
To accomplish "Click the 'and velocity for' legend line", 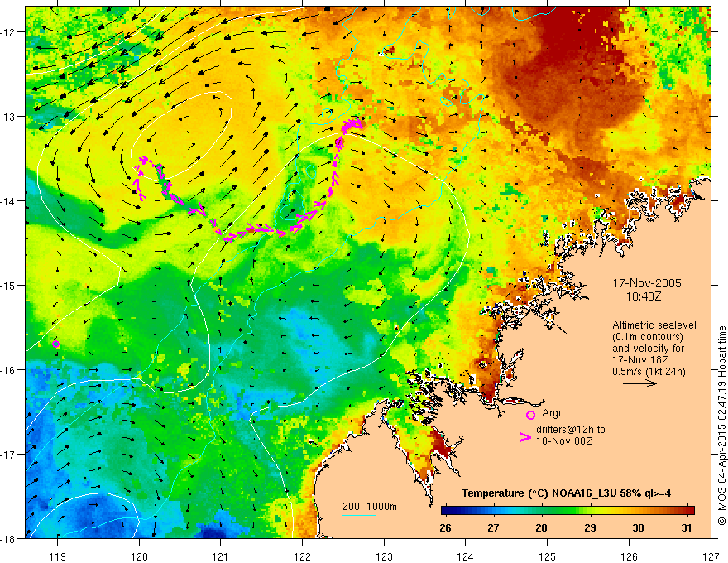I will point(648,349).
